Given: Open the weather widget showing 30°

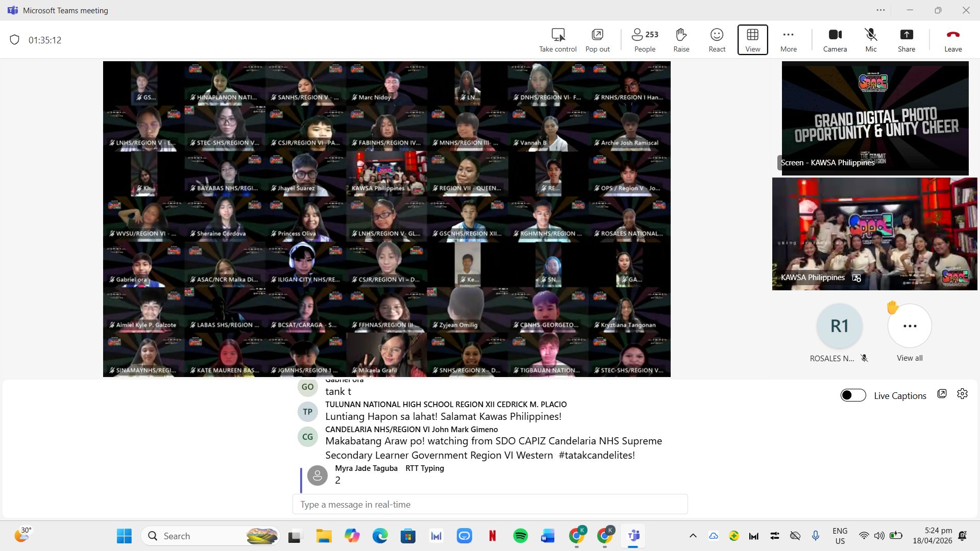Looking at the screenshot, I should 23,536.
